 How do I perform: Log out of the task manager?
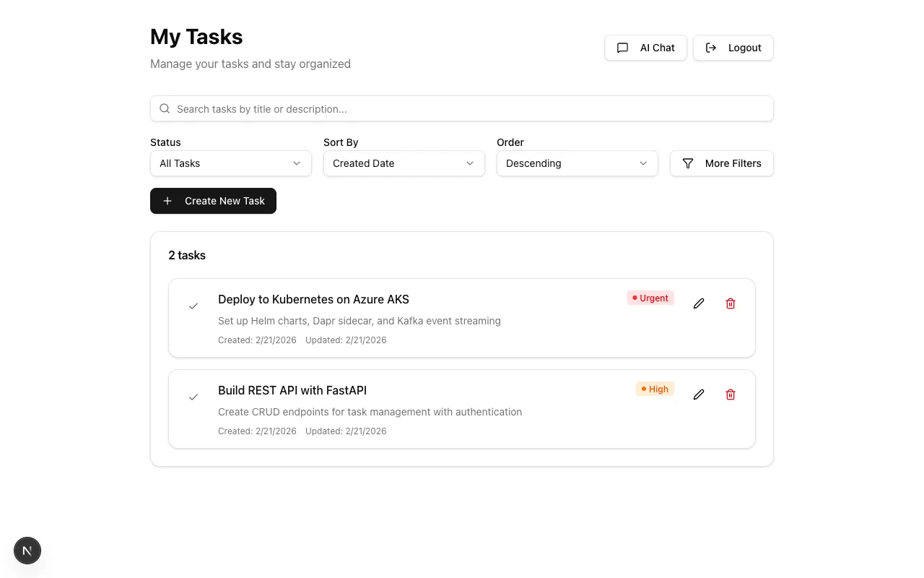(x=733, y=48)
